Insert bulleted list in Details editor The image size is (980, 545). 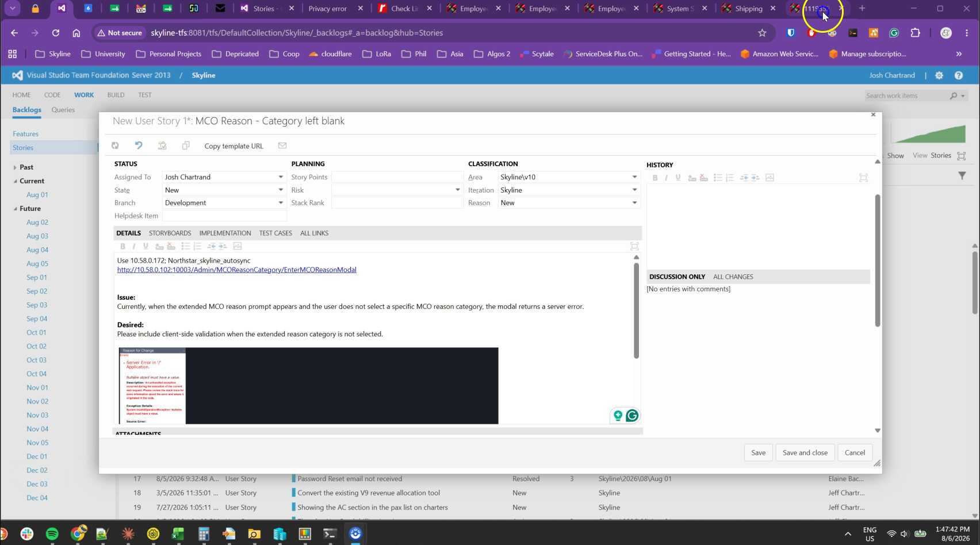185,246
